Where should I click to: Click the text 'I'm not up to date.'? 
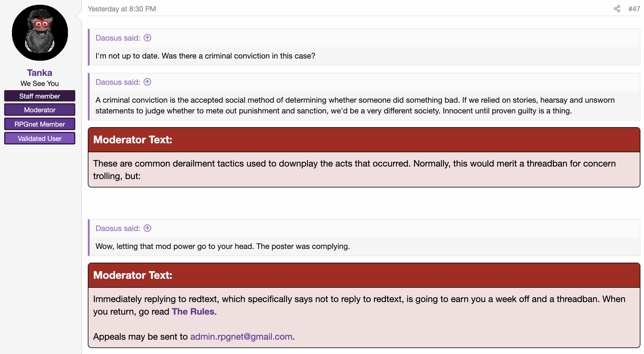click(x=128, y=56)
